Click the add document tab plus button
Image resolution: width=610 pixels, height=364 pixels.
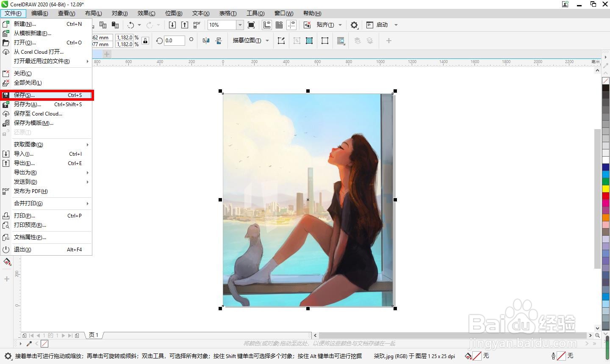107,54
